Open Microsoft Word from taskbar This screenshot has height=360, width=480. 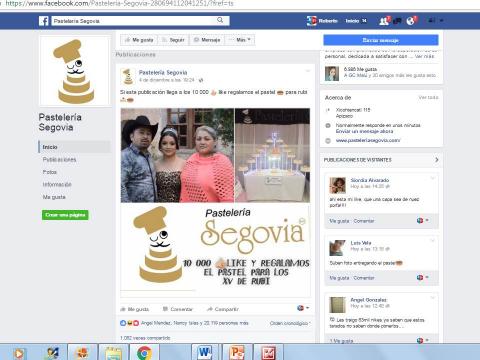pyautogui.click(x=205, y=353)
